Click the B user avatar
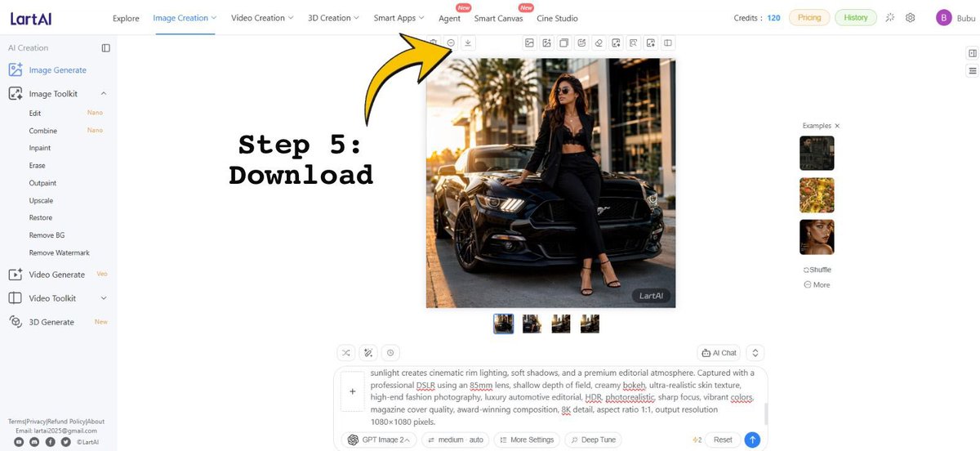The height and width of the screenshot is (451, 980). [944, 17]
